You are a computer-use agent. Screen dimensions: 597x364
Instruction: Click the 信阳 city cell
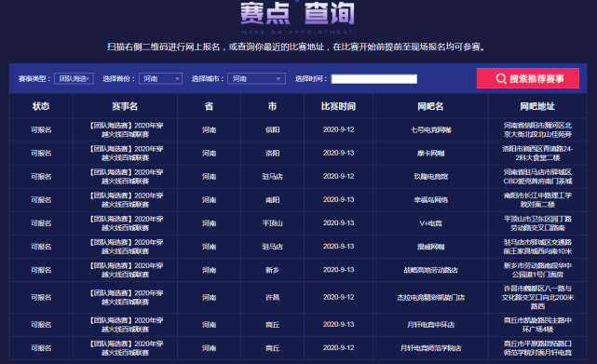click(x=272, y=129)
